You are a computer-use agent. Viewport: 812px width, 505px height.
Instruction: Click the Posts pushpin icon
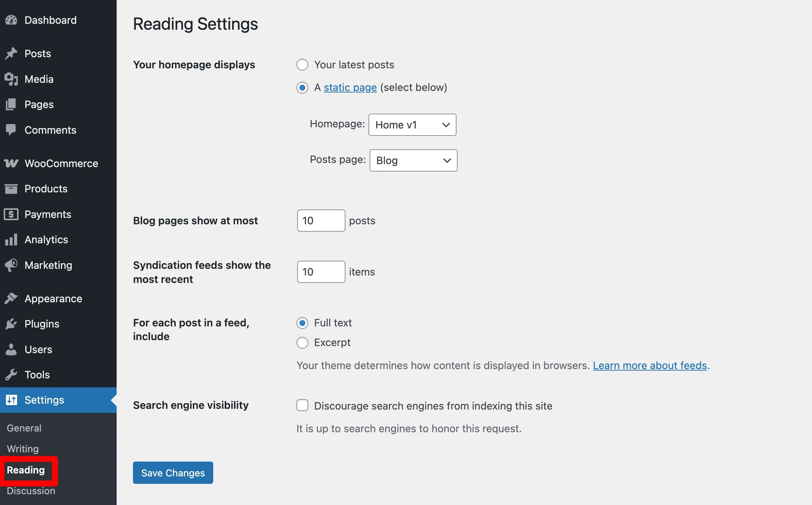tap(11, 53)
